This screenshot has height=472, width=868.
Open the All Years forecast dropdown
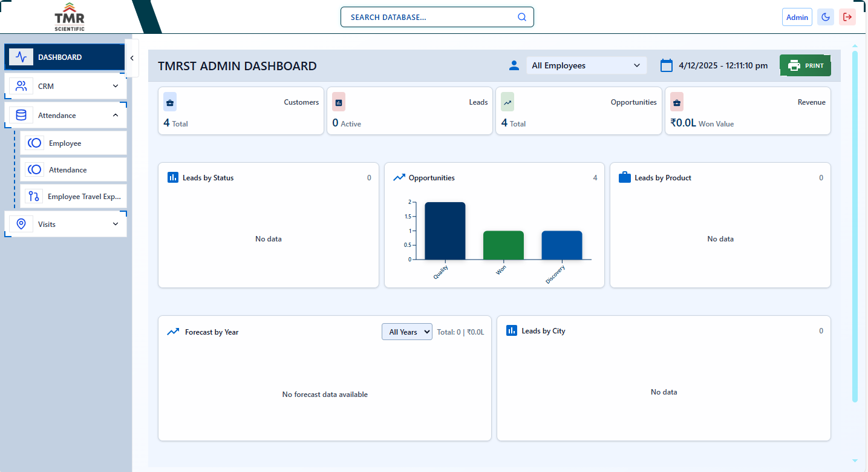click(x=406, y=332)
